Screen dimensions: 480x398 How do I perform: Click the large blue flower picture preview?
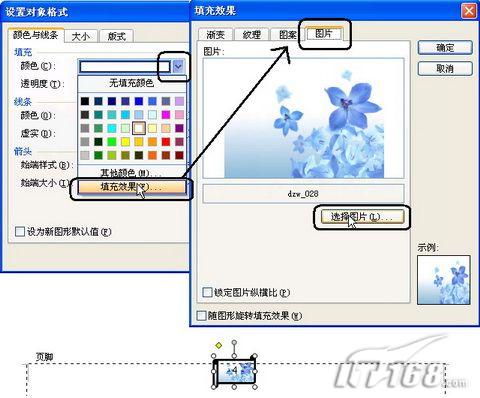click(303, 118)
